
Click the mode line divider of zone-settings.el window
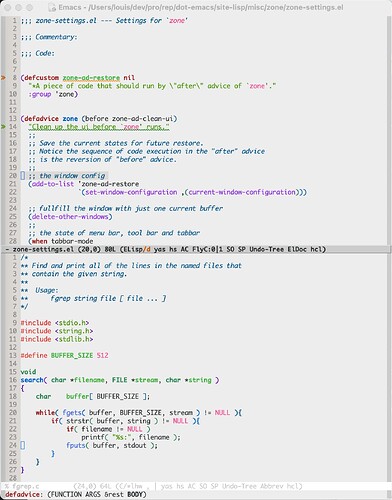tap(196, 249)
